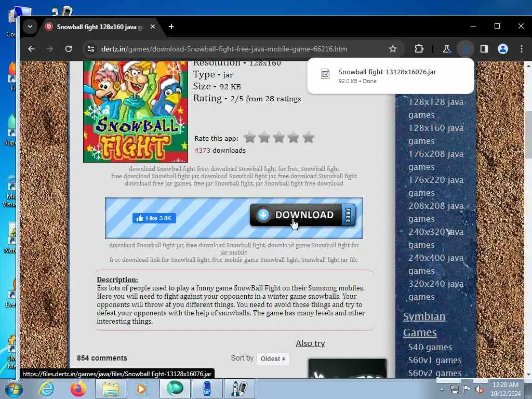Click the forward navigation arrow
This screenshot has height=399, width=532.
point(50,49)
